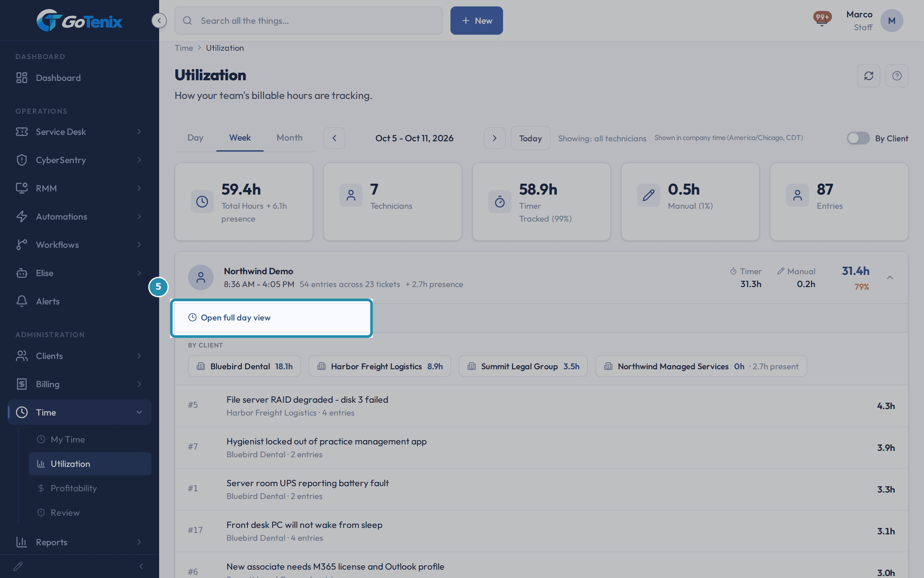This screenshot has height=578, width=924.
Task: Expand the Automations section
Action: (x=80, y=216)
